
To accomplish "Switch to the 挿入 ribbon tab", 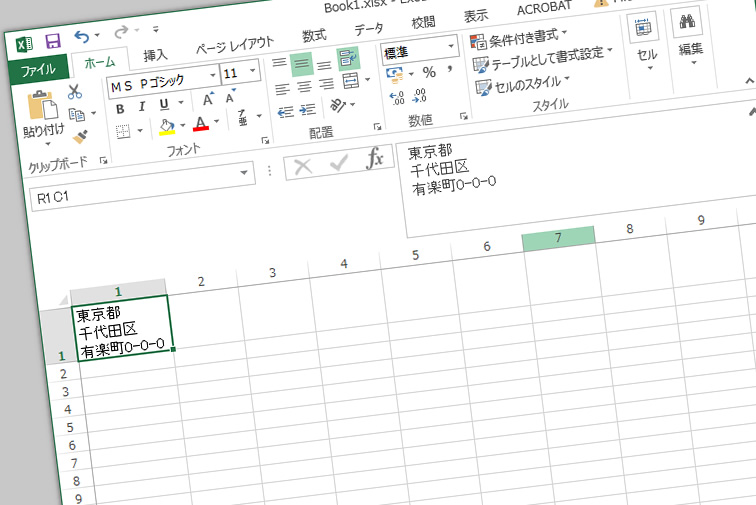I will click(x=155, y=55).
